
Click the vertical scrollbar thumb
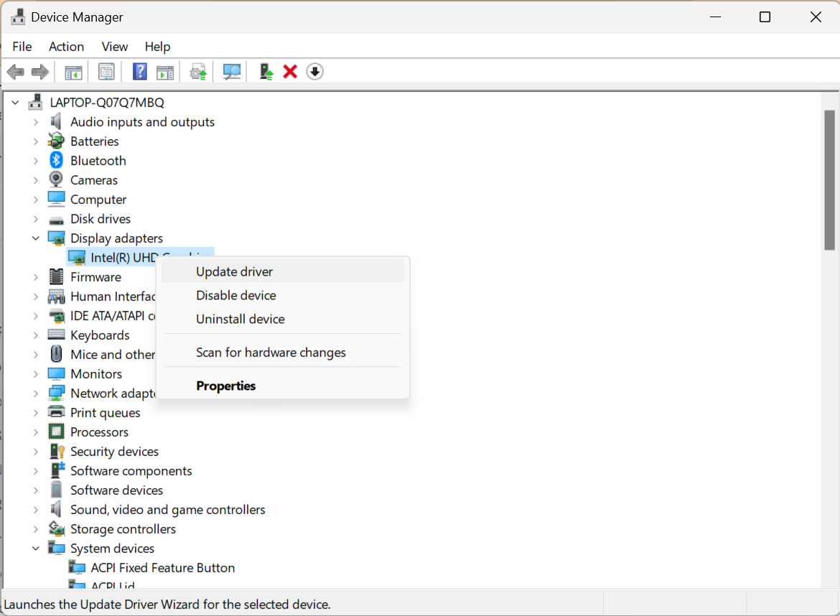click(829, 179)
